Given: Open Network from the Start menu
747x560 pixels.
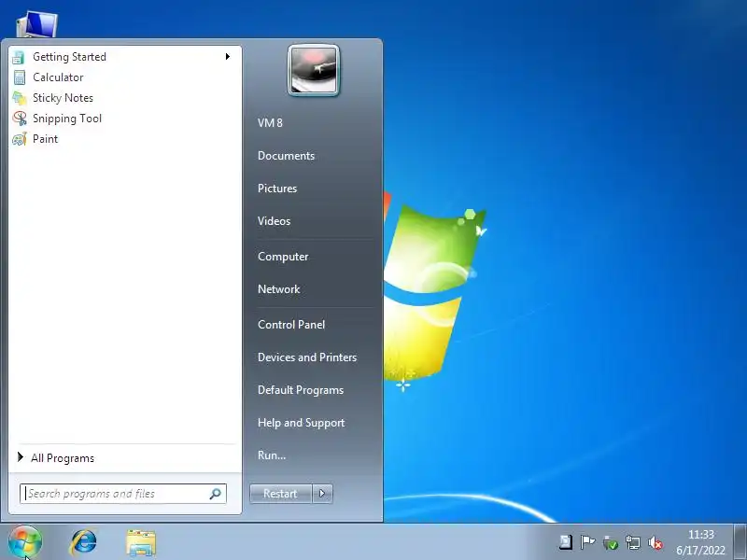Looking at the screenshot, I should [x=278, y=289].
